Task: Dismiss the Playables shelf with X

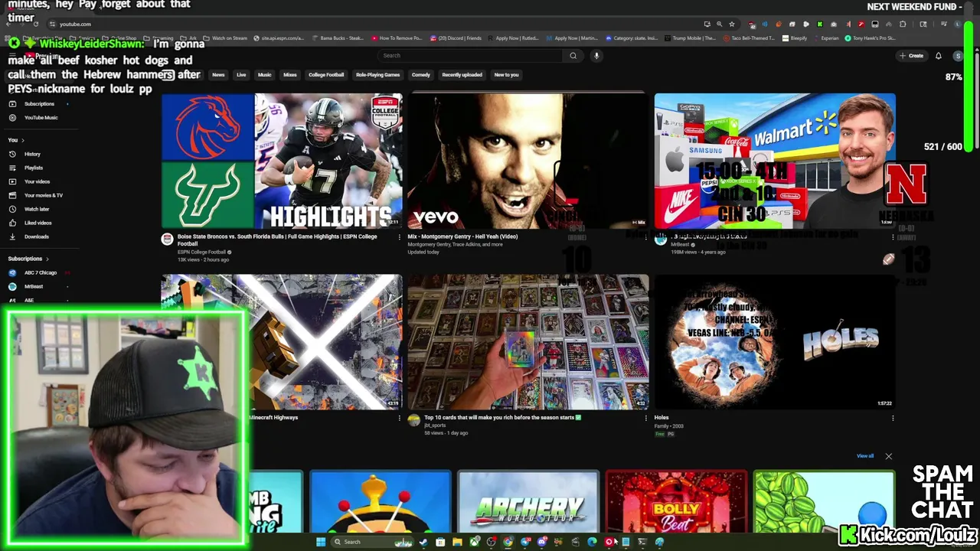Action: click(888, 456)
